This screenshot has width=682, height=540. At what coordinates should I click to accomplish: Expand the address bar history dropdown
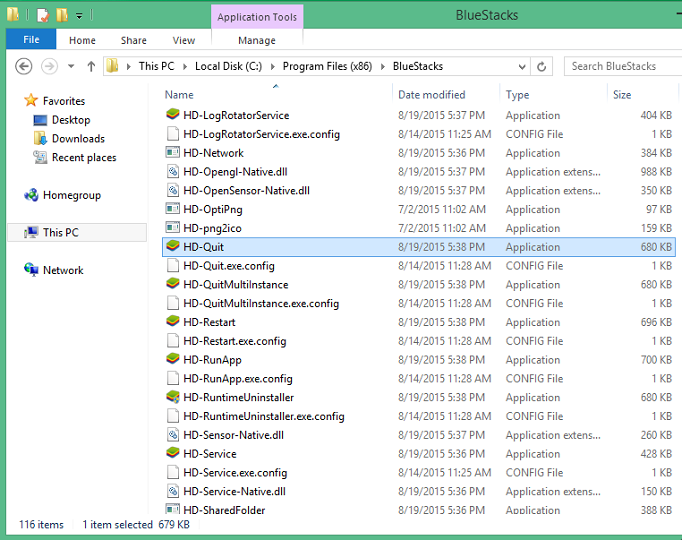pos(522,67)
